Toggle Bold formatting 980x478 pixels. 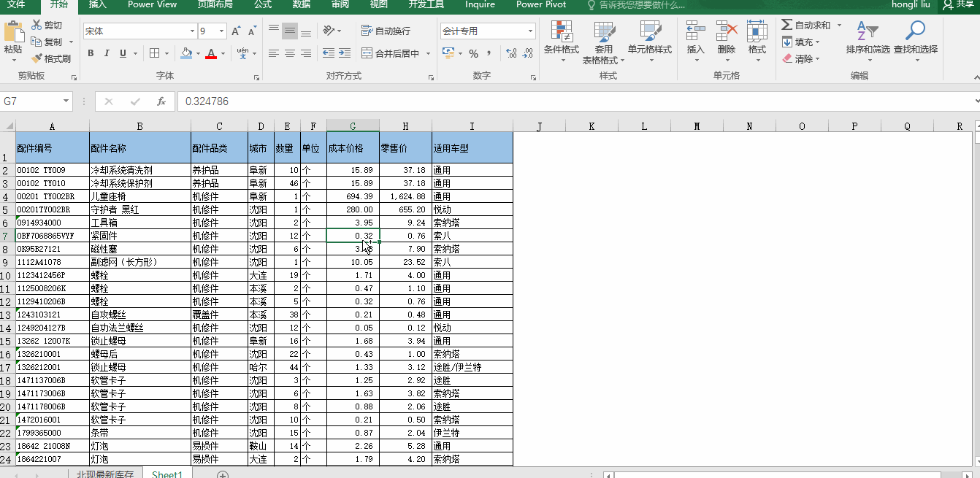point(91,53)
